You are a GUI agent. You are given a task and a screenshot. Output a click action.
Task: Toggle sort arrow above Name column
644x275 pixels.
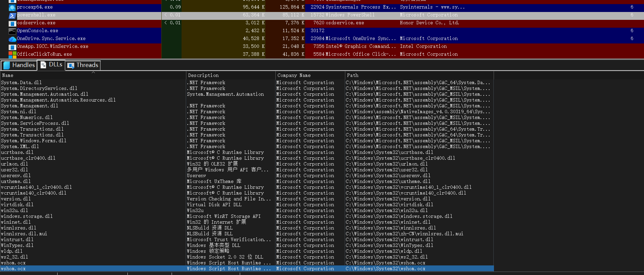[93, 73]
